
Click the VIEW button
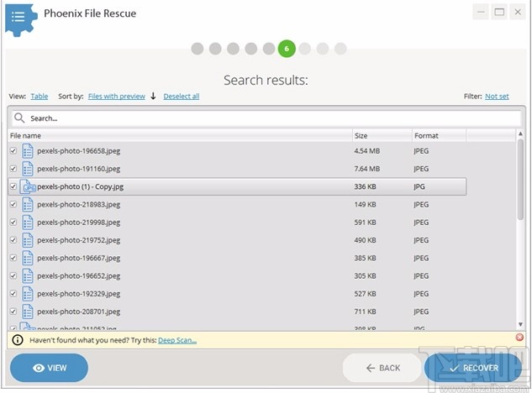[x=50, y=368]
